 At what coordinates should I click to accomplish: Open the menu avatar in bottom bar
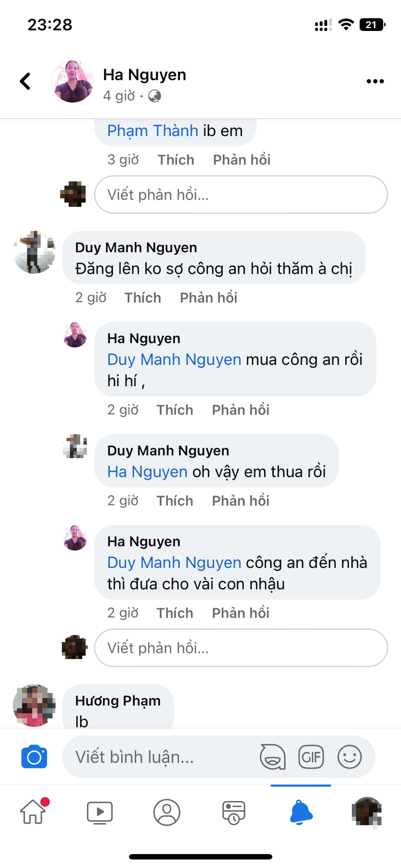367,812
